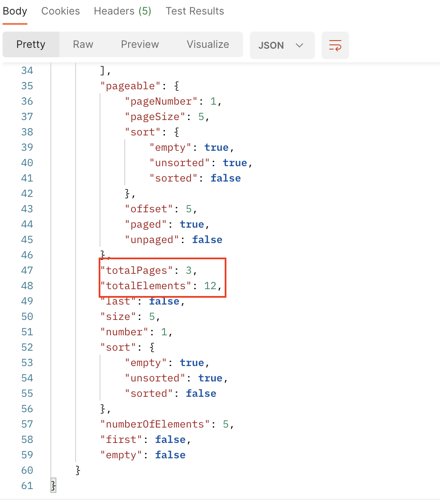Screen dimensions: 440x504
Task: Click the totalPages value 3
Action: [189, 270]
